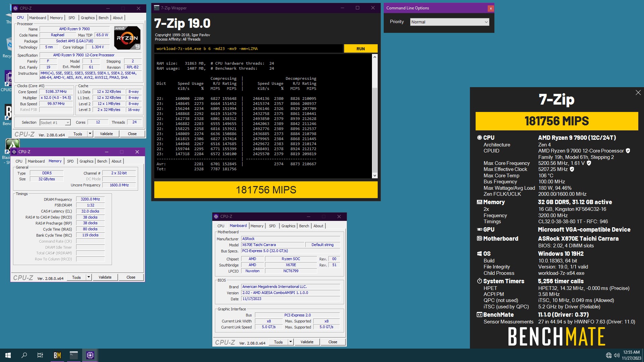Click Close button in CPU-Z Mainboard window
This screenshot has height=362, width=644.
(333, 342)
